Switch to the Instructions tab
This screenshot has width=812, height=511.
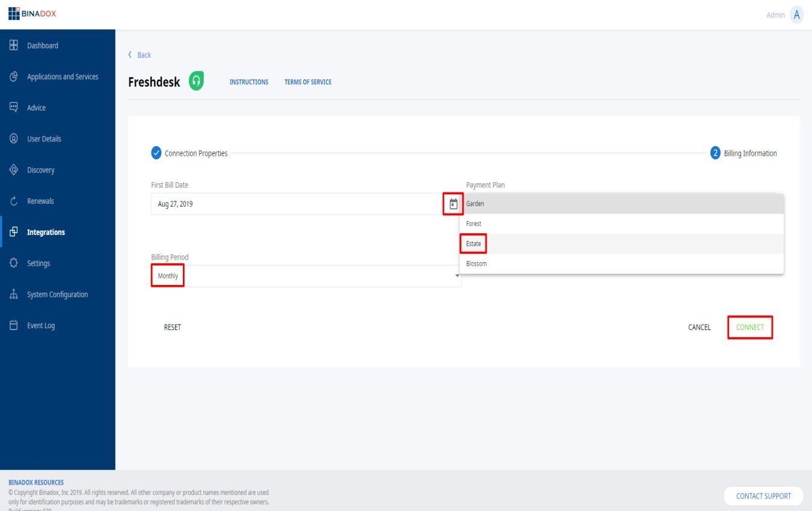pos(249,82)
